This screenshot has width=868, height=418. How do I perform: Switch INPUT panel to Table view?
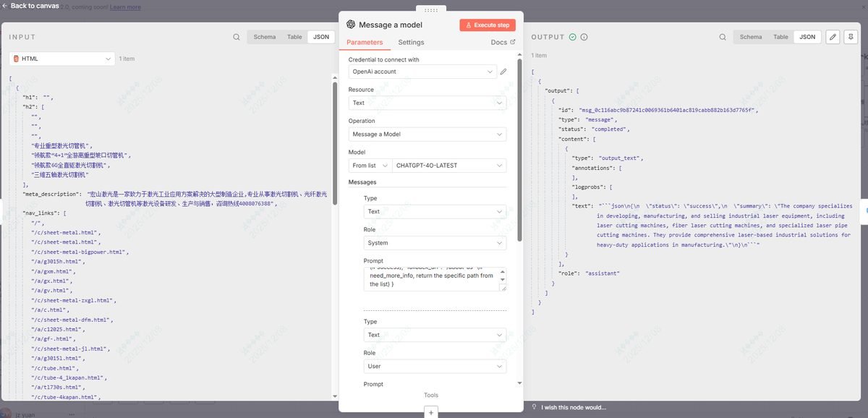(x=294, y=37)
